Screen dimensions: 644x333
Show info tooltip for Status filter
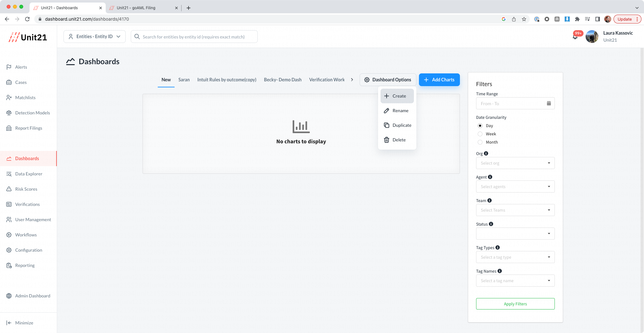tap(491, 224)
